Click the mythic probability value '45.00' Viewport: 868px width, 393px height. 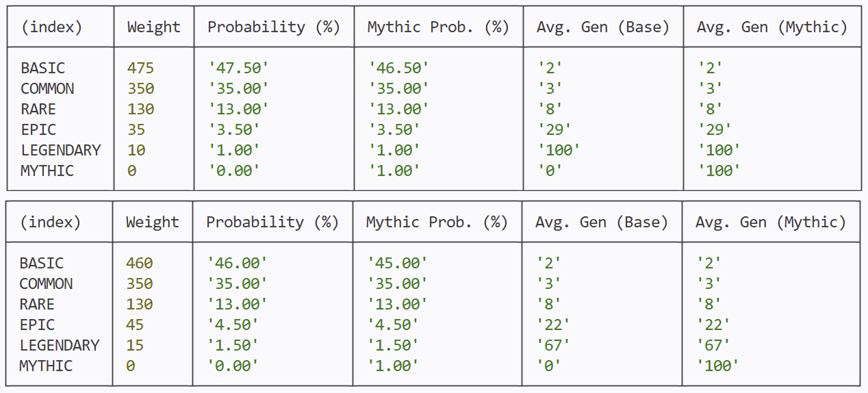(397, 263)
